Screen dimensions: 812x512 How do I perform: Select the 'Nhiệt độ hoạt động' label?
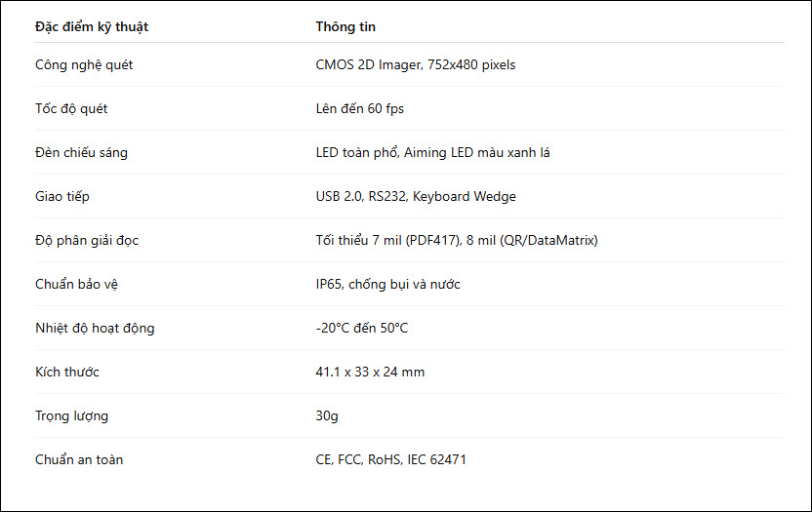click(95, 329)
